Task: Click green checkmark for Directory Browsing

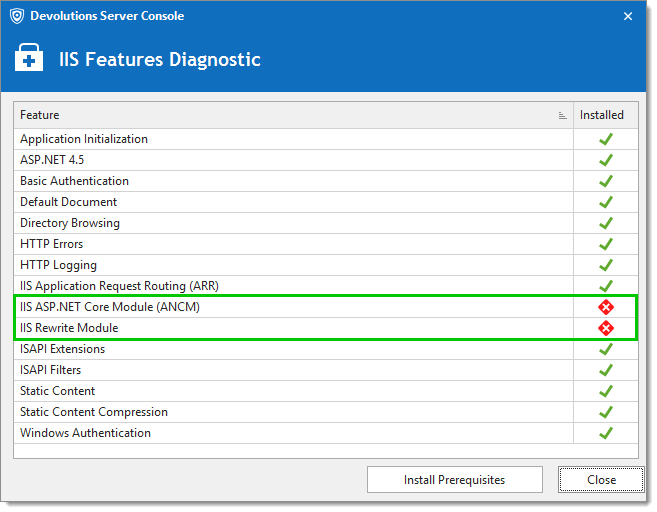Action: point(606,223)
